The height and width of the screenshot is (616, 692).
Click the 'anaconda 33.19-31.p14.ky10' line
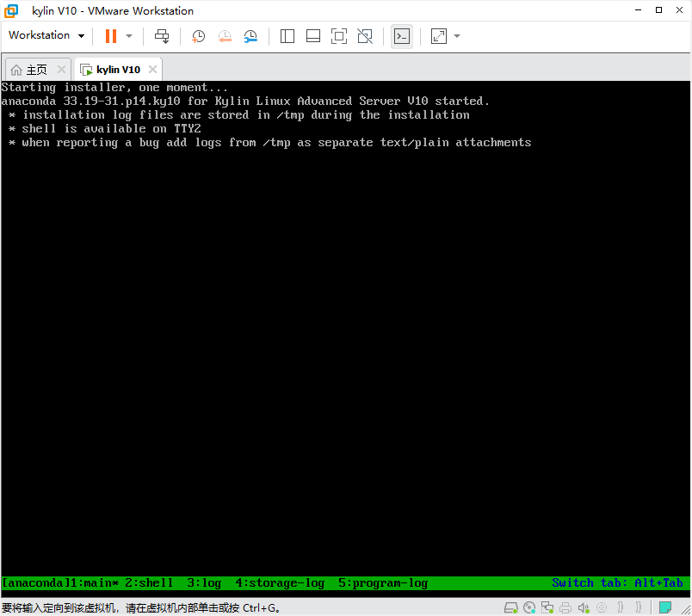245,101
